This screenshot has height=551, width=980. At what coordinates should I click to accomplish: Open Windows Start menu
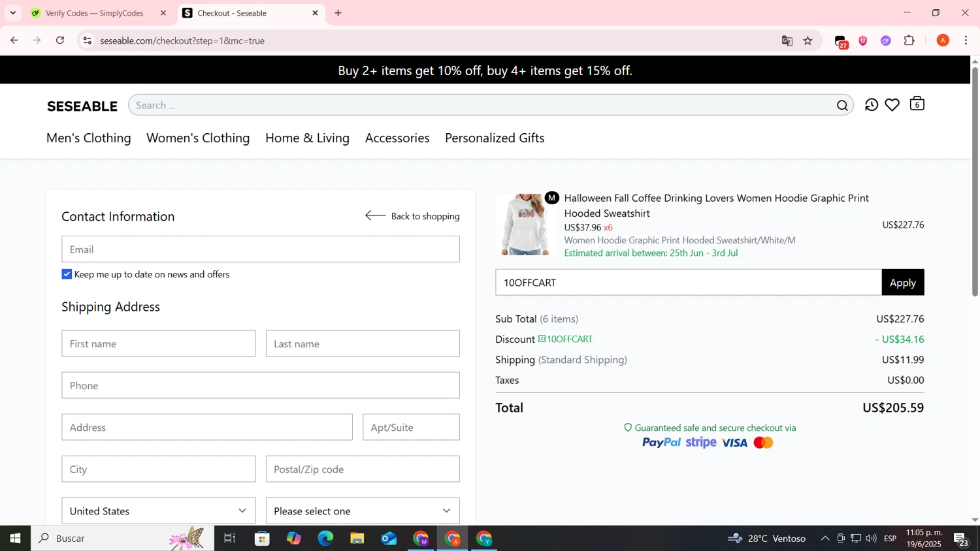15,539
